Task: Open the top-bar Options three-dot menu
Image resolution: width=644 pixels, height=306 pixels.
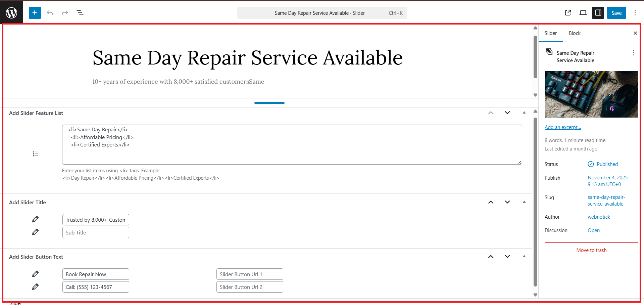Action: click(635, 13)
